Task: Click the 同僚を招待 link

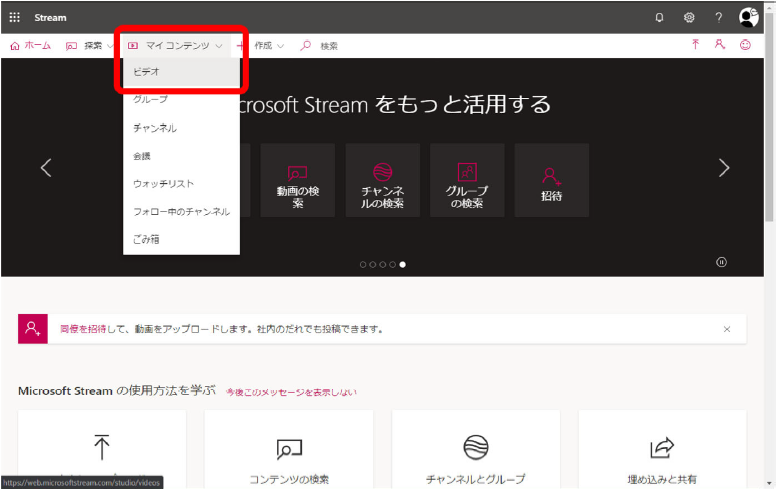Action: click(83, 329)
